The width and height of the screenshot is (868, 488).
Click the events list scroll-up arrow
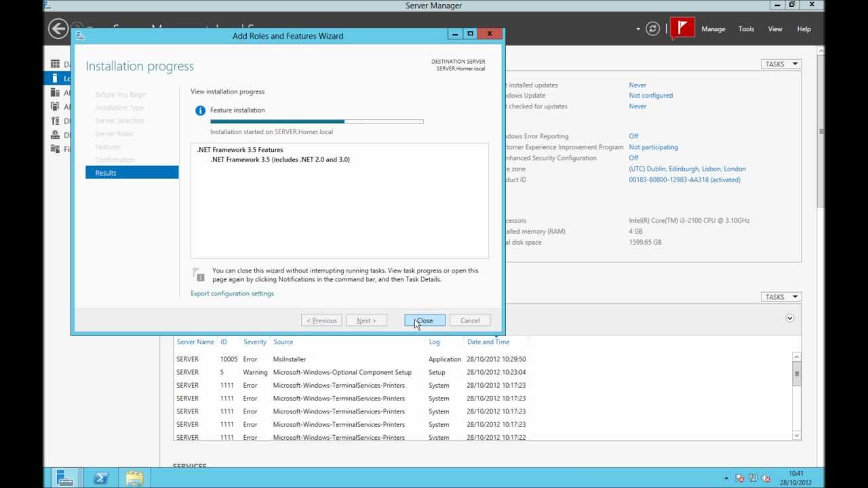tap(797, 357)
